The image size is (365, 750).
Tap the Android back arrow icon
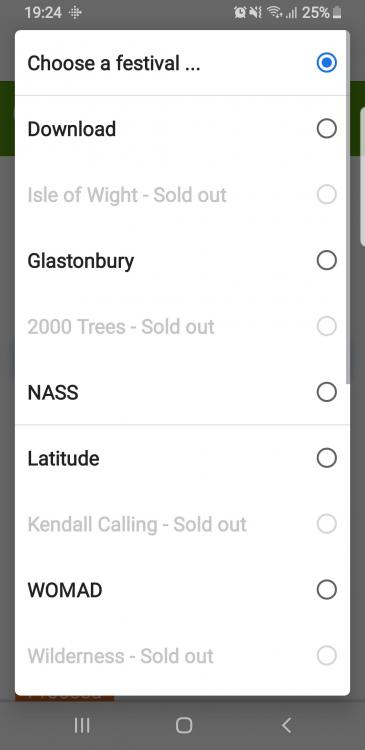pos(286,726)
